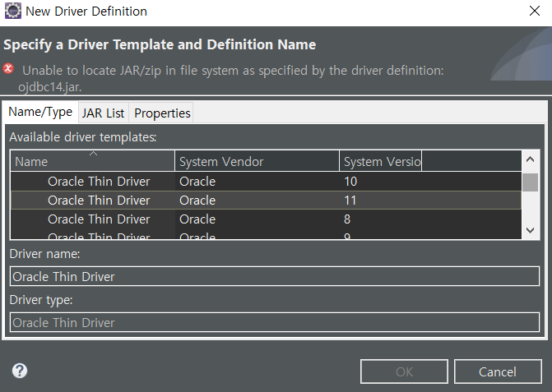The width and height of the screenshot is (552, 392).
Task: Select the Name/Type tab
Action: pyautogui.click(x=40, y=112)
